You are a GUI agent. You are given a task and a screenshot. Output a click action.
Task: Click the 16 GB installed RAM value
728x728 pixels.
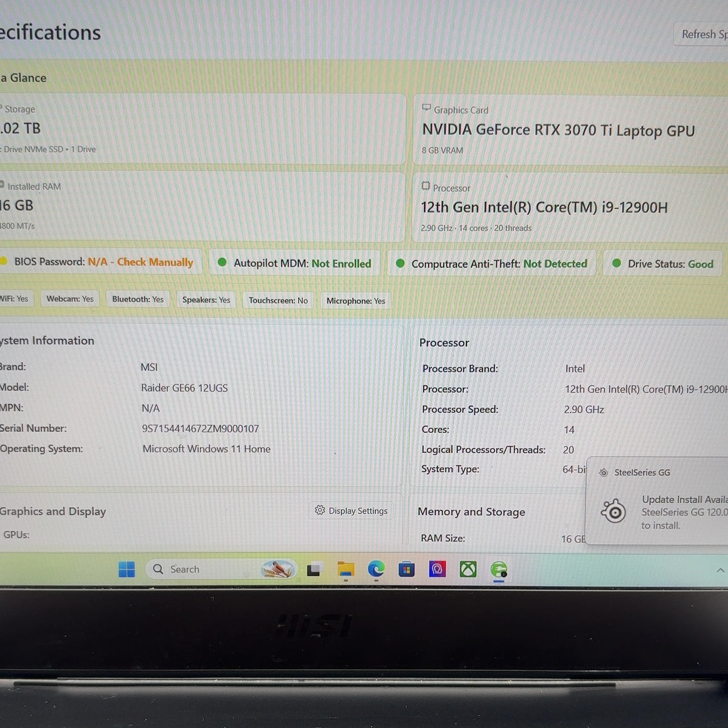click(16, 205)
